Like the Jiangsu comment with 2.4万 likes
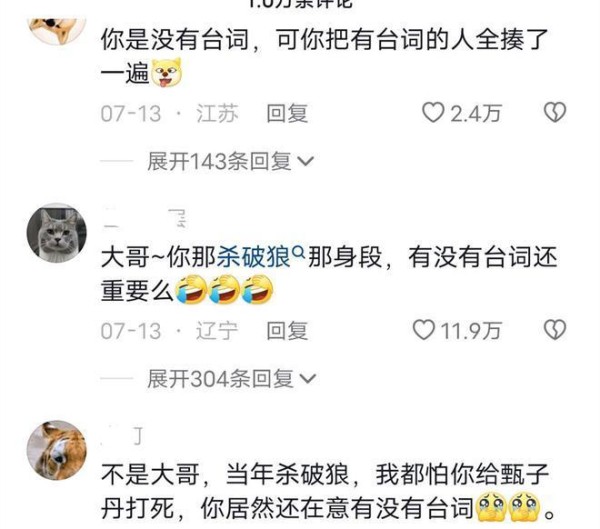600x529 pixels. point(433,113)
